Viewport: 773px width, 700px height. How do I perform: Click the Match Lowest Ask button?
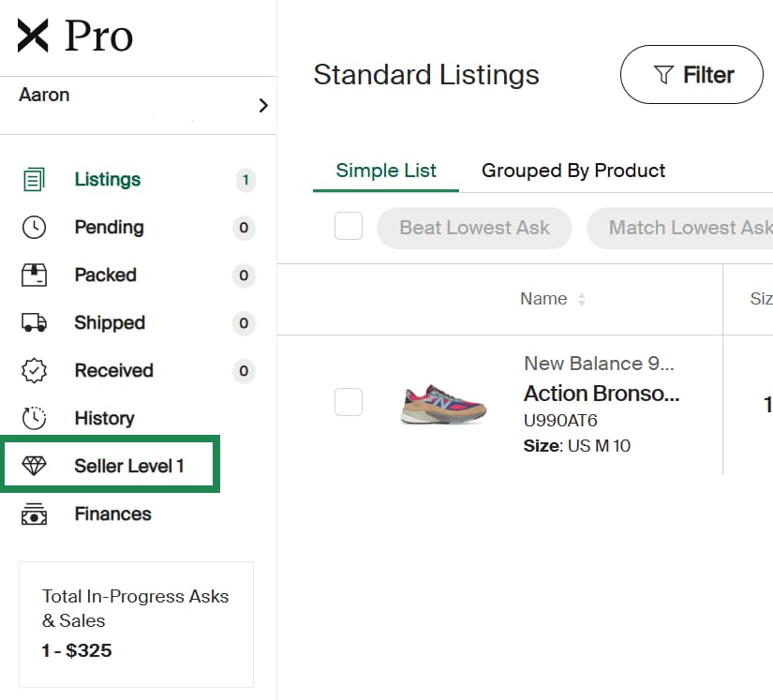point(680,228)
